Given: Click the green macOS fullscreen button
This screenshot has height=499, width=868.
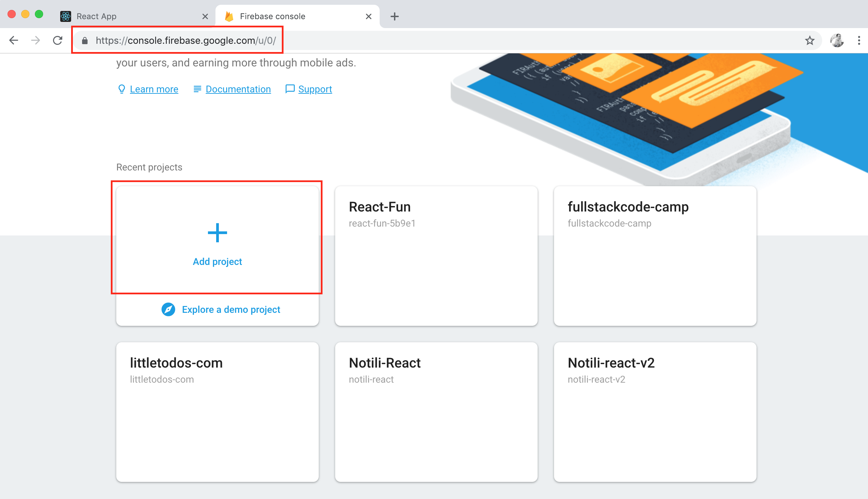Looking at the screenshot, I should point(39,14).
